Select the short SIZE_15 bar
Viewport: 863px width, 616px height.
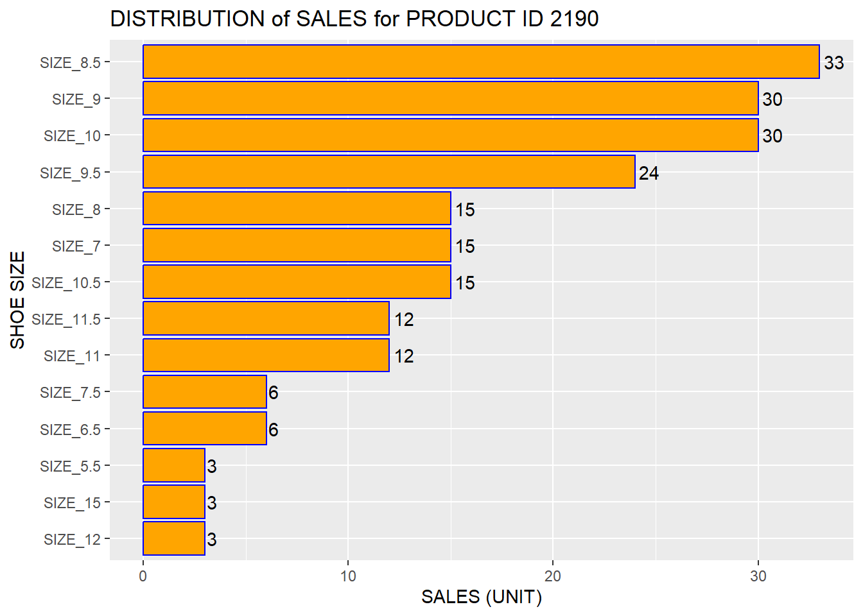[174, 502]
